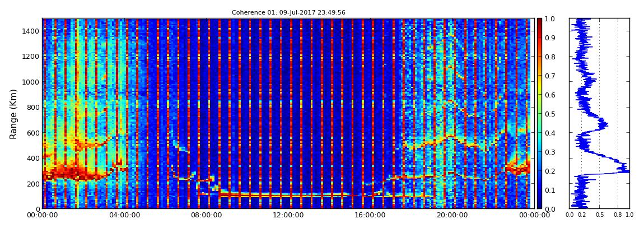This screenshot has width=644, height=228.
Task: Click the 400 range tick label
Action: [33, 158]
